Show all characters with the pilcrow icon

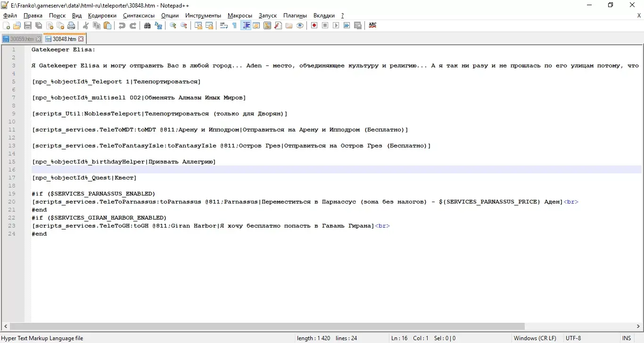[235, 25]
